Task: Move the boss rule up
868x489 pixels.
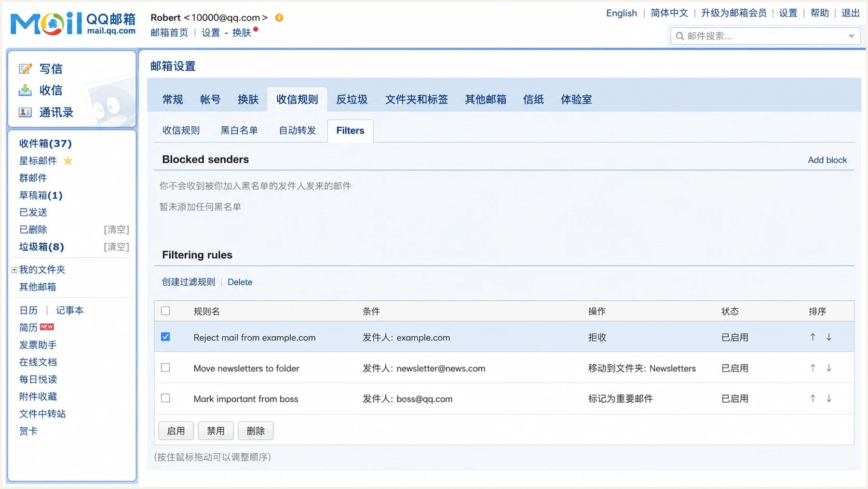Action: 812,398
